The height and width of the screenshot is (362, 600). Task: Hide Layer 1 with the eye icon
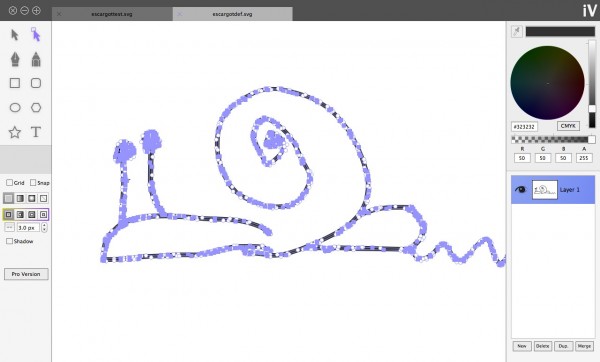pyautogui.click(x=521, y=189)
